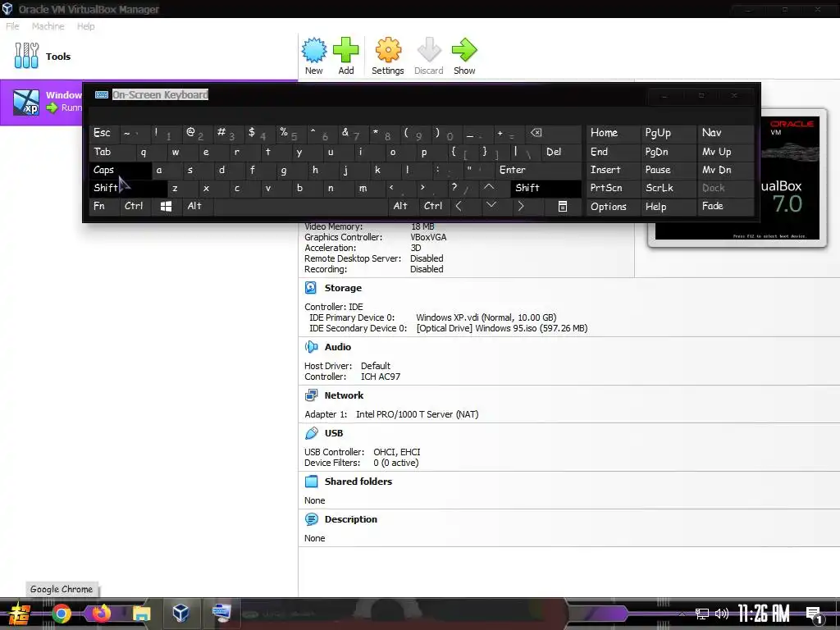Open the notification center tray icon
Viewport: 840px width, 630px height.
tap(815, 614)
